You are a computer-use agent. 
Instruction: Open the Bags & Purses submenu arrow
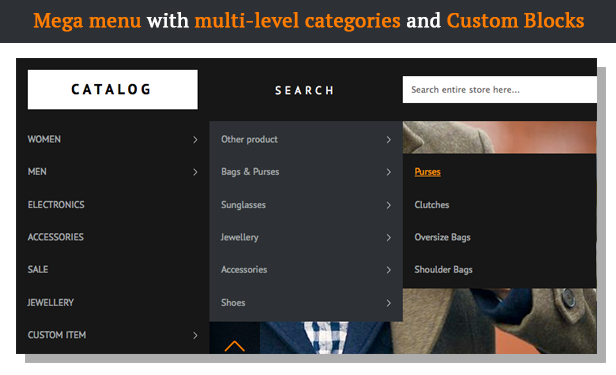pos(389,172)
